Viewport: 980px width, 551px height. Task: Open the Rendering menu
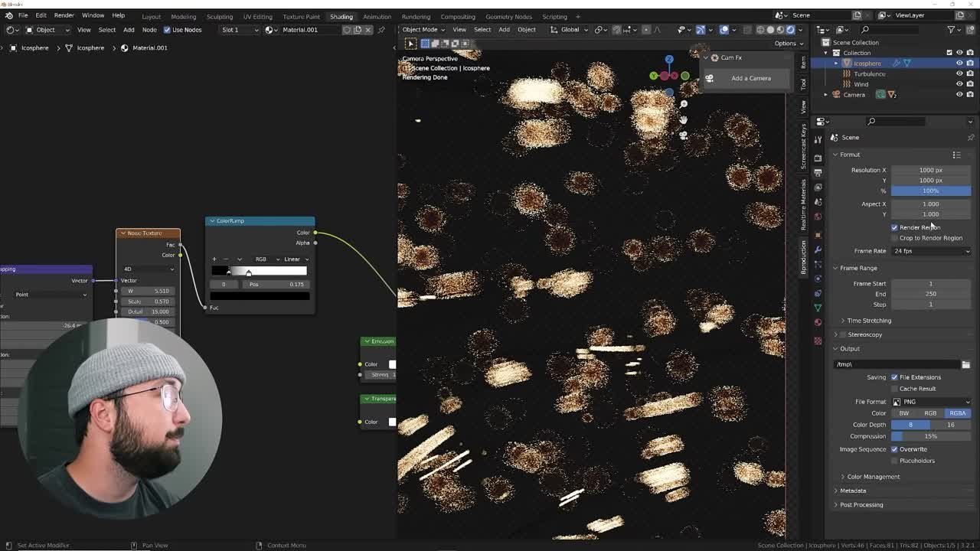416,16
